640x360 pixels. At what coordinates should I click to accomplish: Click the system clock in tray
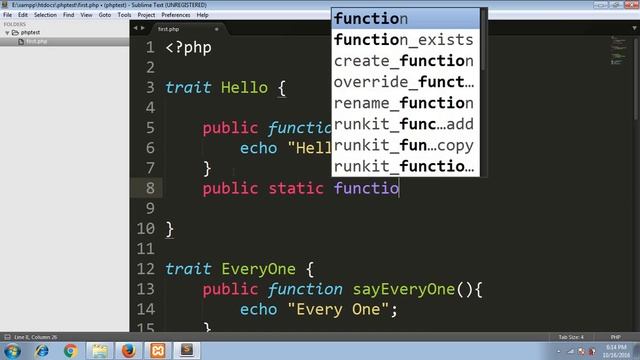click(616, 351)
